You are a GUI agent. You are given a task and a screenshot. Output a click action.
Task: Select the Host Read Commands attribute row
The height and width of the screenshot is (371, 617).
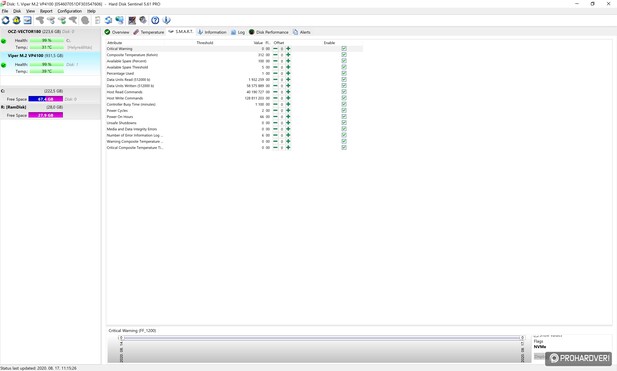[x=234, y=92]
